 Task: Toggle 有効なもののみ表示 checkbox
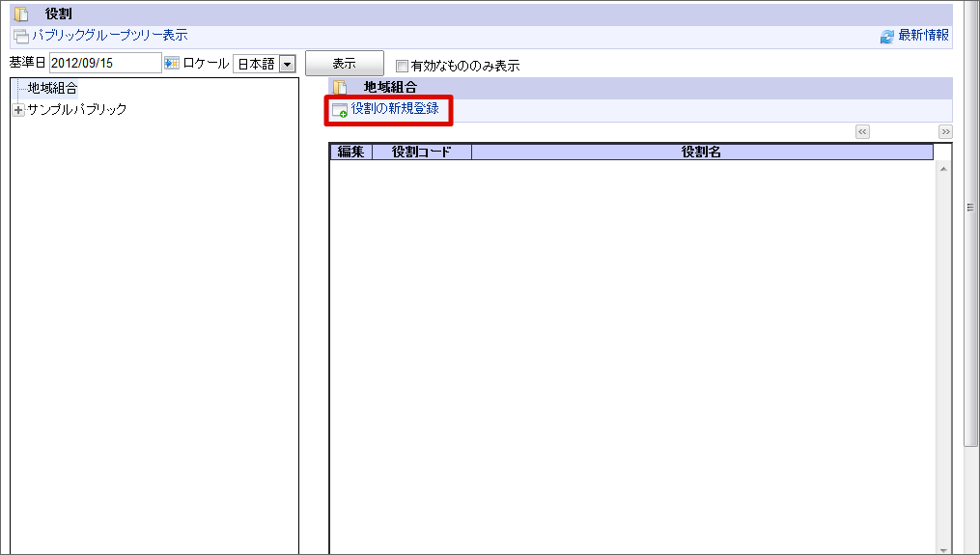point(402,66)
